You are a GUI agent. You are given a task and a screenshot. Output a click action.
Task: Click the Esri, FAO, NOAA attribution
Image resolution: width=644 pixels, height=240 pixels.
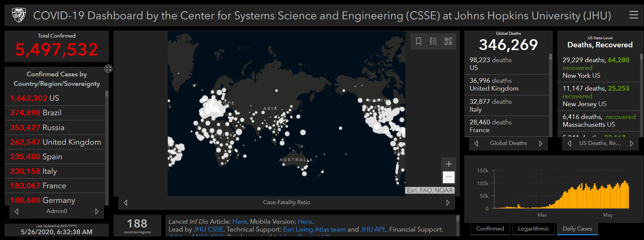[430, 190]
